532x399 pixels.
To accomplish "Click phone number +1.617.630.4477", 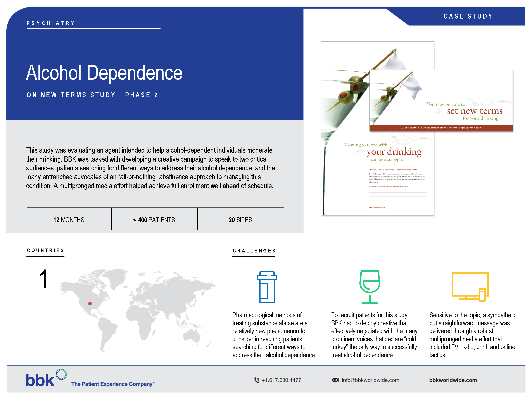I will (x=281, y=380).
